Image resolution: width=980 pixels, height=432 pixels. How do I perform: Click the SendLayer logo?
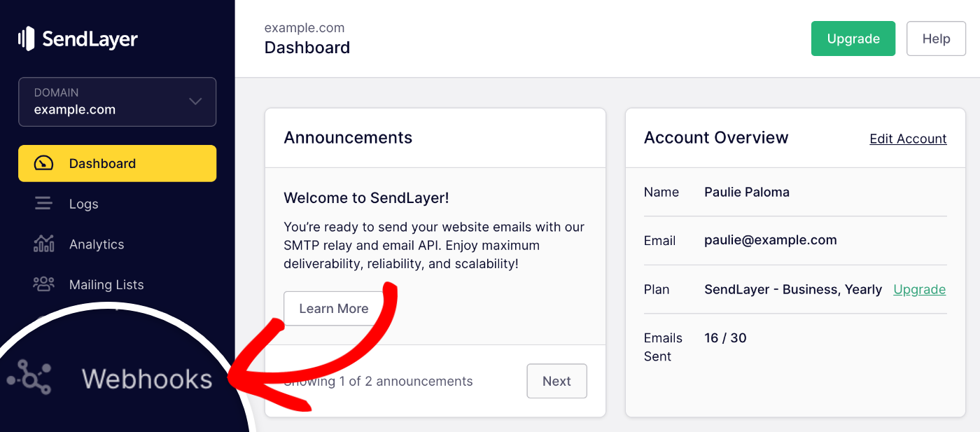77,39
